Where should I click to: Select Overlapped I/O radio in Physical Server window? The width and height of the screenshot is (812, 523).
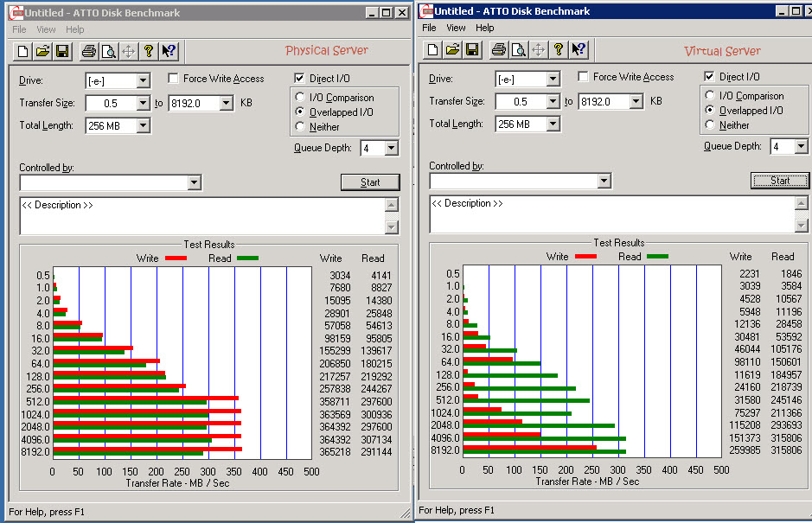coord(300,112)
